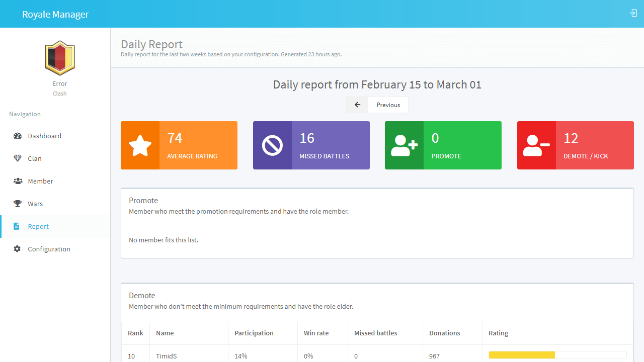Click the clan shield badge image
This screenshot has width=644, height=362.
click(60, 58)
